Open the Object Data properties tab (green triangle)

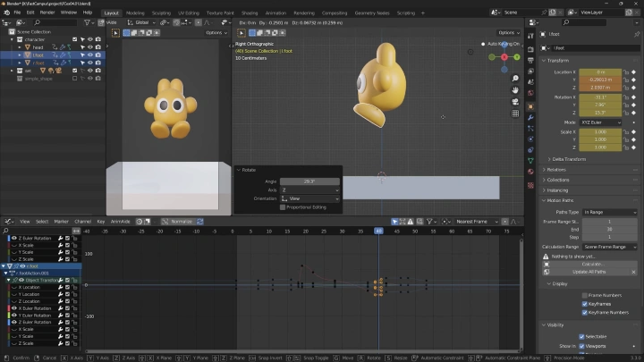click(x=530, y=161)
